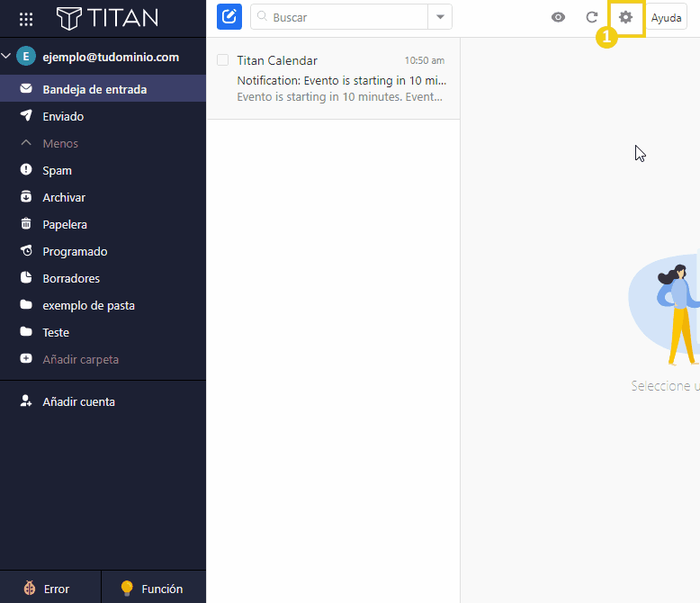Image resolution: width=700 pixels, height=603 pixels.
Task: Click the plus icon beside Añadir carpeta
Action: (26, 358)
